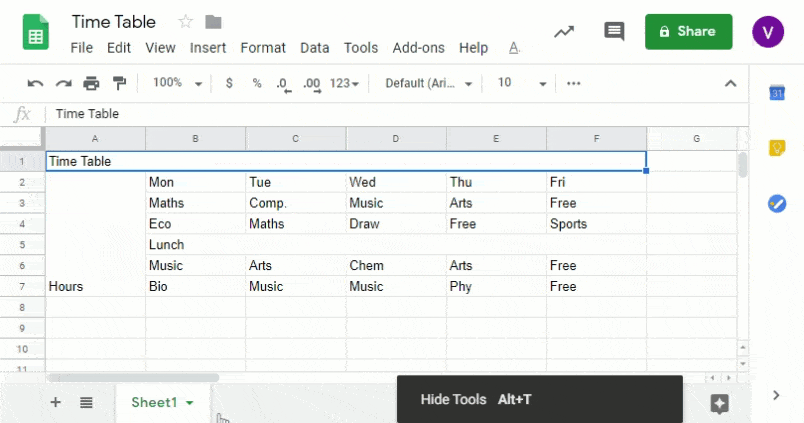Viewport: 804px width, 423px height.
Task: Open the font size 10 dropdown
Action: (x=522, y=83)
